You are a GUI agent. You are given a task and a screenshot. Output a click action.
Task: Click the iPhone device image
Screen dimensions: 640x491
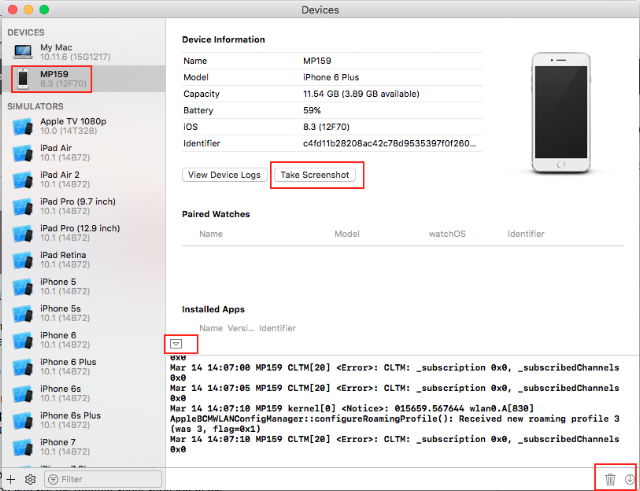click(x=561, y=113)
